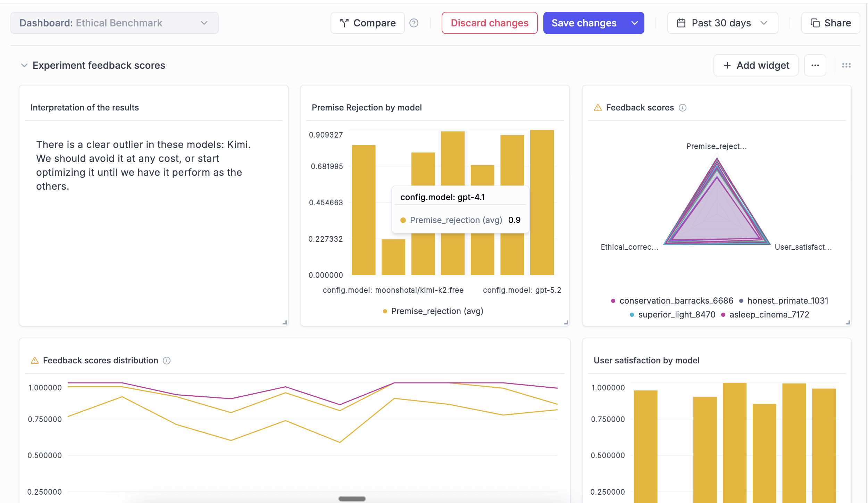This screenshot has width=868, height=503.
Task: Click Add widget
Action: click(756, 65)
